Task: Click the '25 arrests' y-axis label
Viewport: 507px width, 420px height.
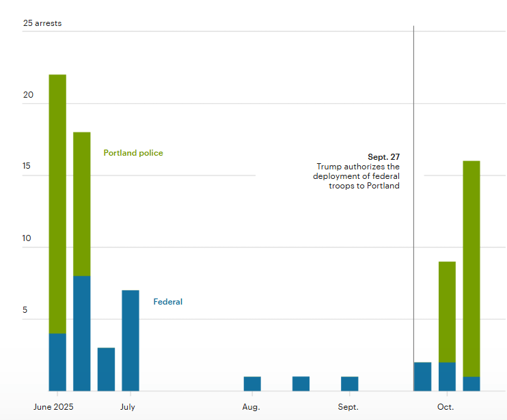Action: pyautogui.click(x=42, y=23)
